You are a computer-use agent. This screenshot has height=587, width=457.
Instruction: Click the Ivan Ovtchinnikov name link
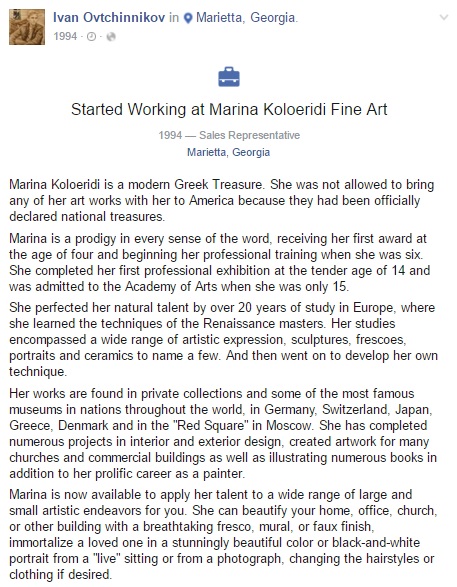tap(109, 18)
